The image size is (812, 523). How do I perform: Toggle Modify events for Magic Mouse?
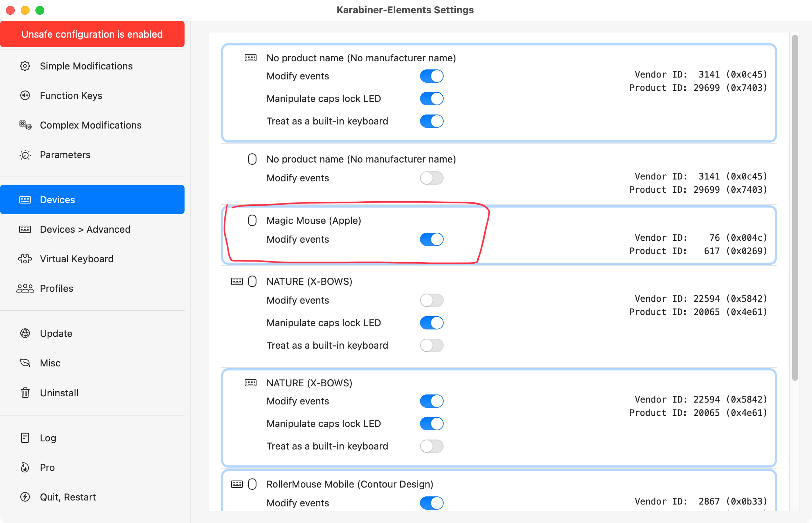[431, 239]
